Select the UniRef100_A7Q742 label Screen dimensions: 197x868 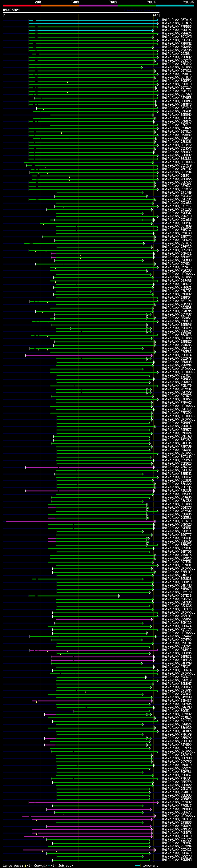pos(177,125)
